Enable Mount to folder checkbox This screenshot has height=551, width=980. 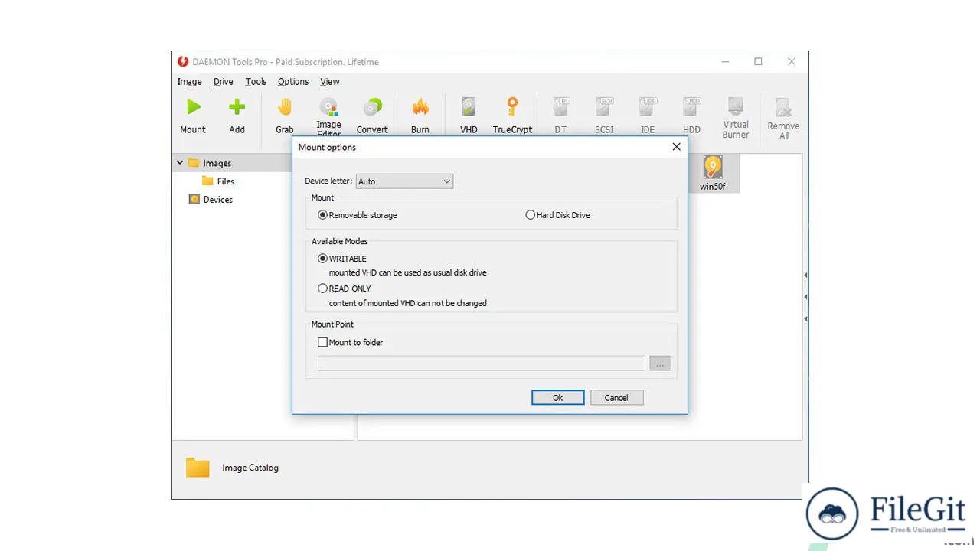tap(322, 343)
